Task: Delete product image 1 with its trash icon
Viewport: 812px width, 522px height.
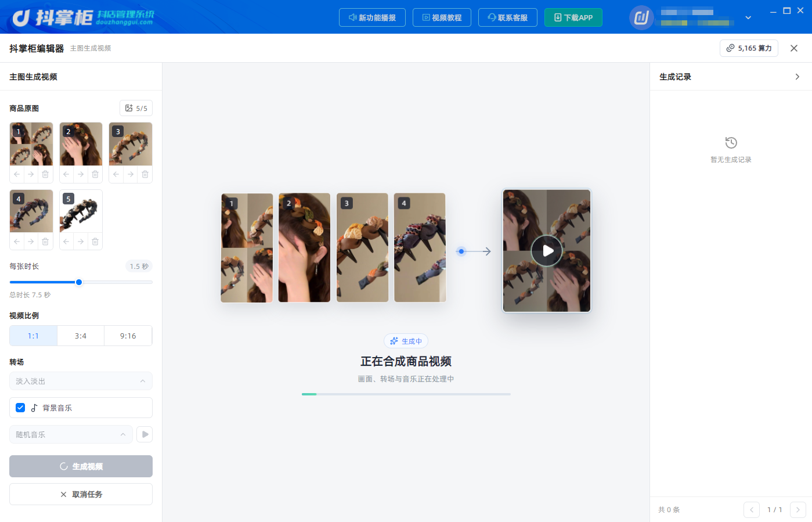Action: click(45, 174)
